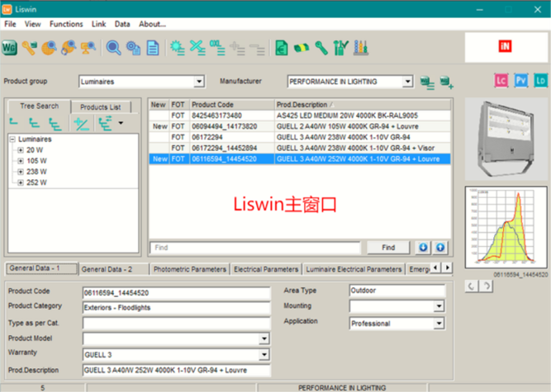Viewport: 551px width, 392px height.
Task: Switch to the Photometric Parameters tab
Action: pos(190,269)
